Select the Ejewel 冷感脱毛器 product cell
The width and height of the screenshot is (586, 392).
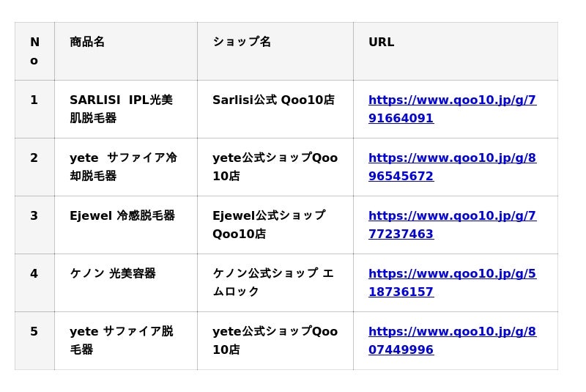coord(122,216)
